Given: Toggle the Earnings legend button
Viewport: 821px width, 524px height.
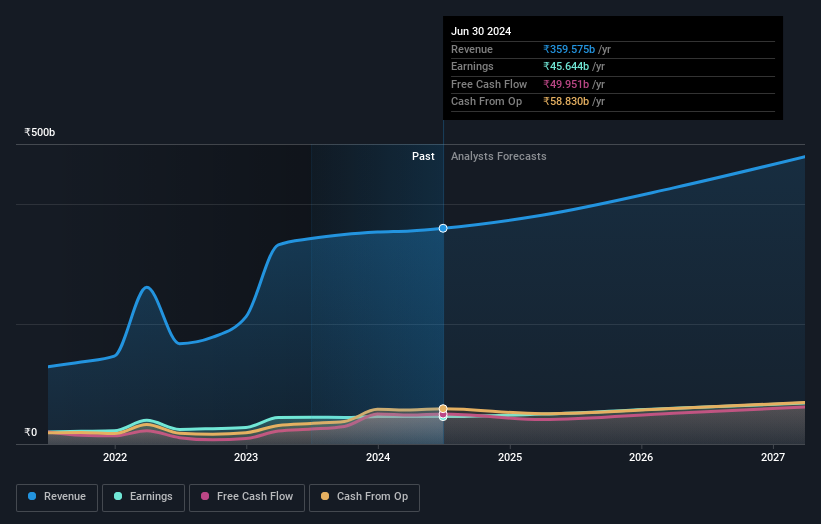Looking at the screenshot, I should (x=143, y=497).
